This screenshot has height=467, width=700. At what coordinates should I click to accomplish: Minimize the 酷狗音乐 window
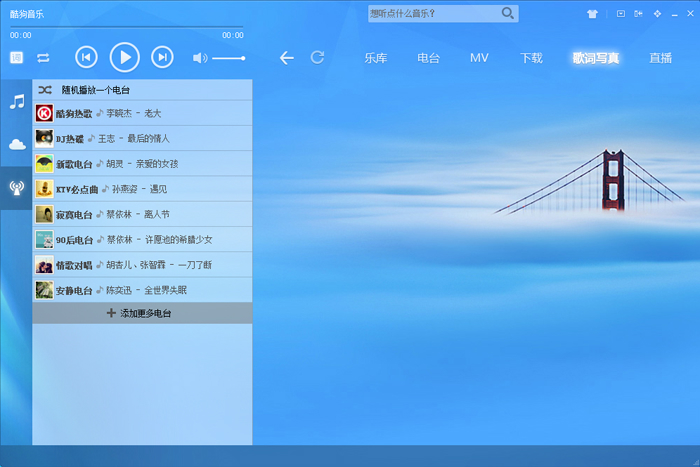coord(675,14)
